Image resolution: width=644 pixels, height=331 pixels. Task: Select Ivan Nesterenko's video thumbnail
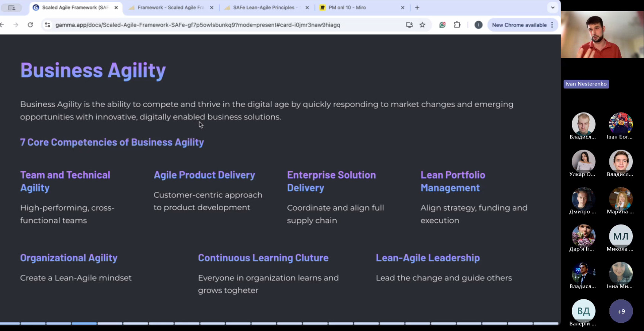coord(602,35)
